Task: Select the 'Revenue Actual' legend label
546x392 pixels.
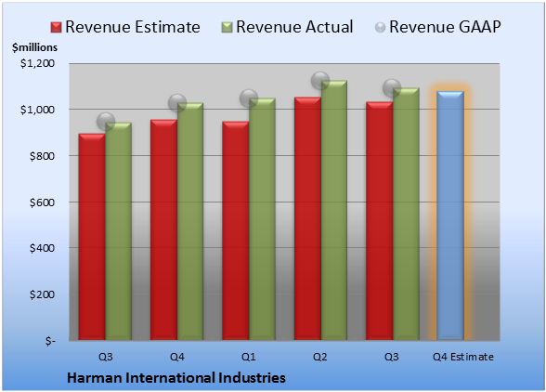Action: tap(294, 27)
